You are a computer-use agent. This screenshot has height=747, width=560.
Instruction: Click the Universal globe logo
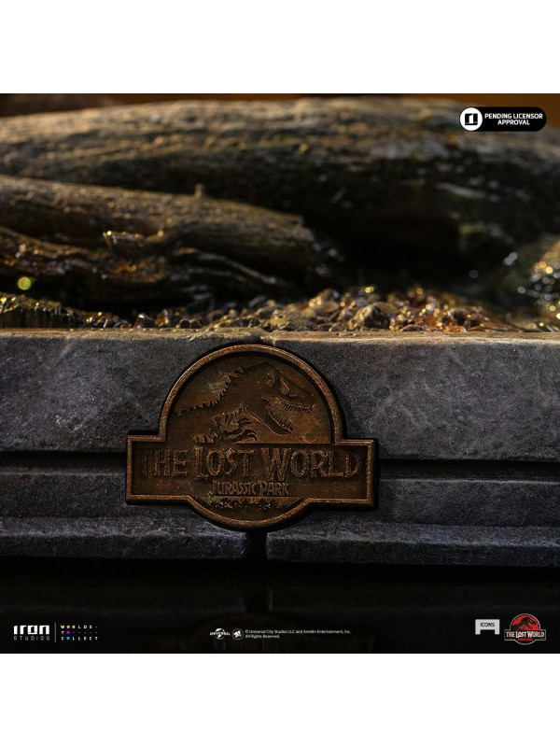[219, 634]
